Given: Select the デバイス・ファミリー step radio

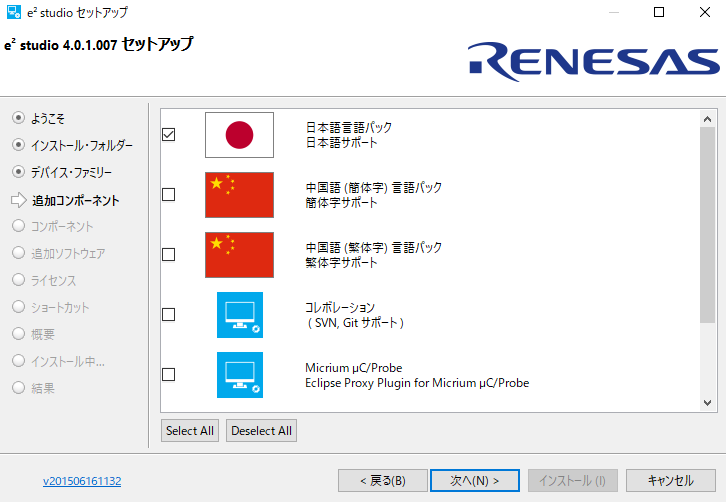Looking at the screenshot, I should click(18, 172).
